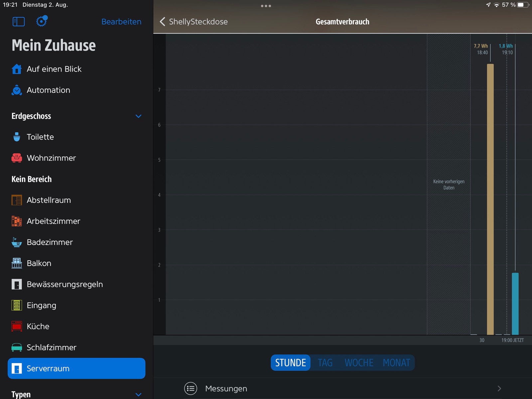The image size is (532, 399).
Task: Switch chart range to STUNDE
Action: tap(291, 362)
